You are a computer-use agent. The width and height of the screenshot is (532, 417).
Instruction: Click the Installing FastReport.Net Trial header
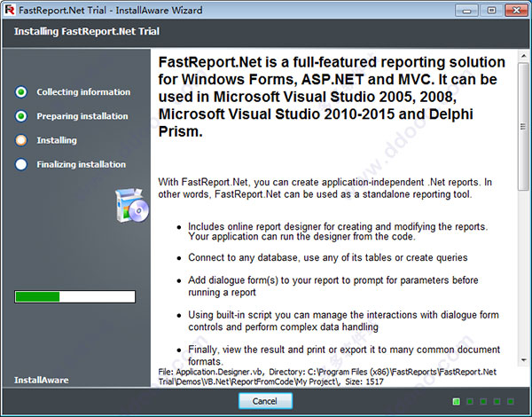(87, 31)
